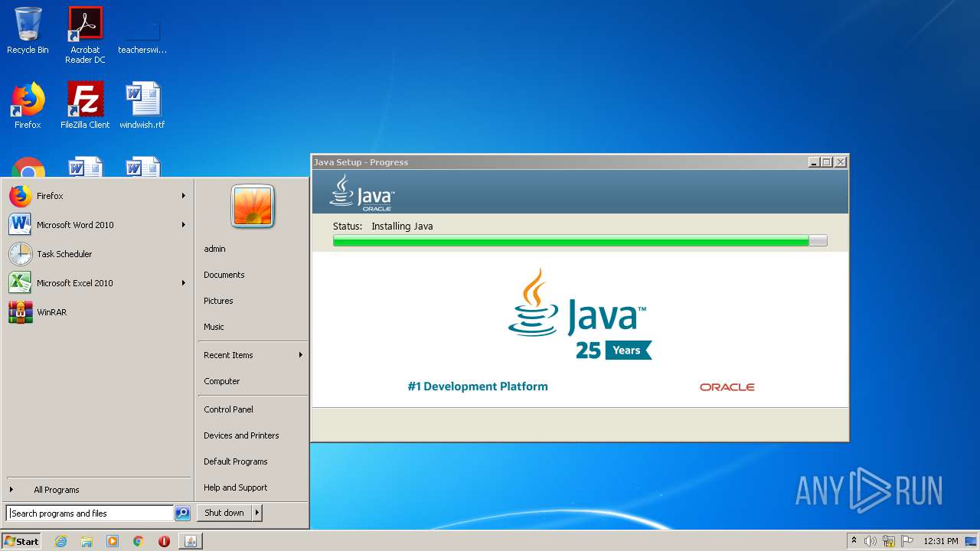The image size is (980, 551).
Task: Open the Firefox desktop shortcut
Action: [x=28, y=106]
